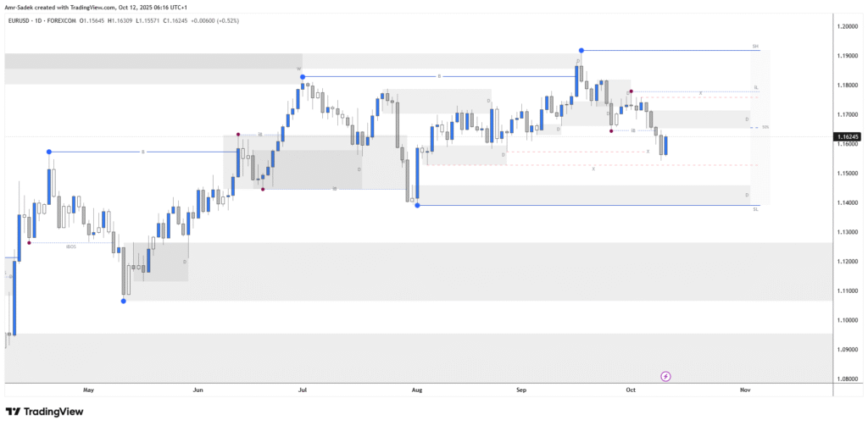
Task: Click the blue dot at the early July high
Action: [303, 76]
